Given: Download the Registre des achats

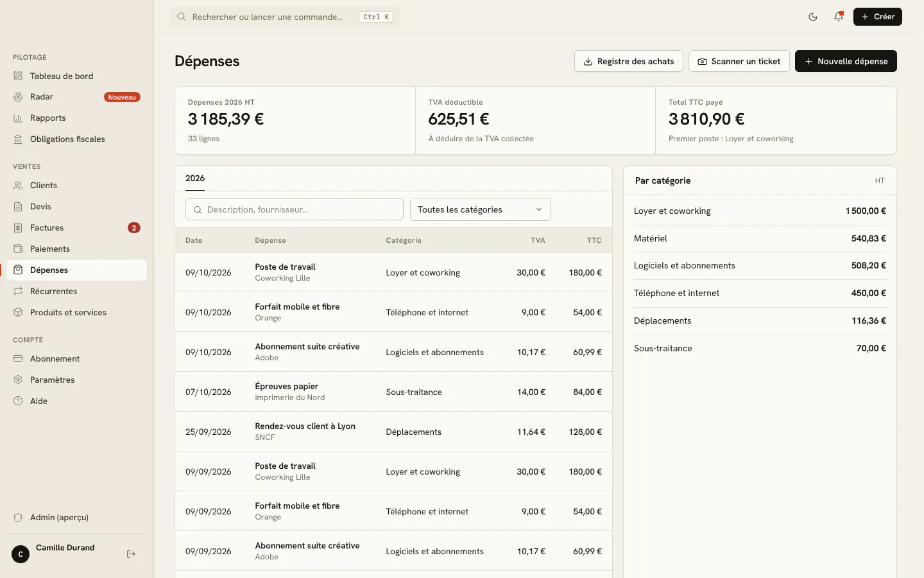Looking at the screenshot, I should [x=628, y=61].
